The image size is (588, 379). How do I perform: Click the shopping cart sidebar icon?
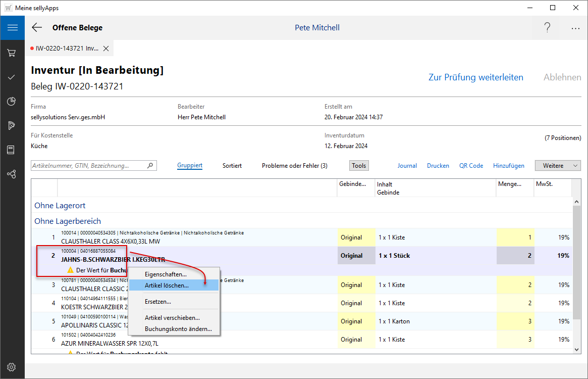point(12,53)
